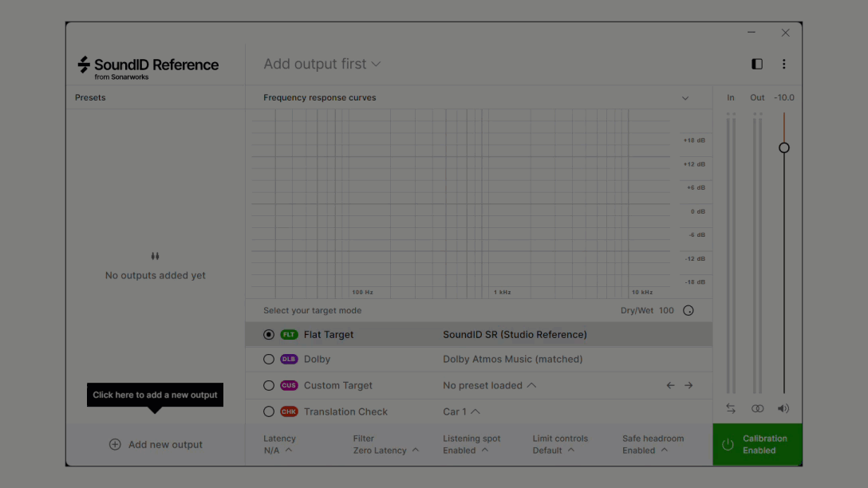Screen dimensions: 868x488
Task: Click the power icon in Calibration button
Action: (728, 444)
